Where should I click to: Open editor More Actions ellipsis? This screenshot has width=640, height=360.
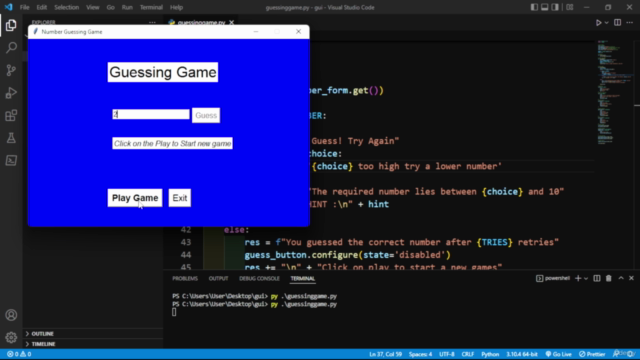(x=629, y=23)
